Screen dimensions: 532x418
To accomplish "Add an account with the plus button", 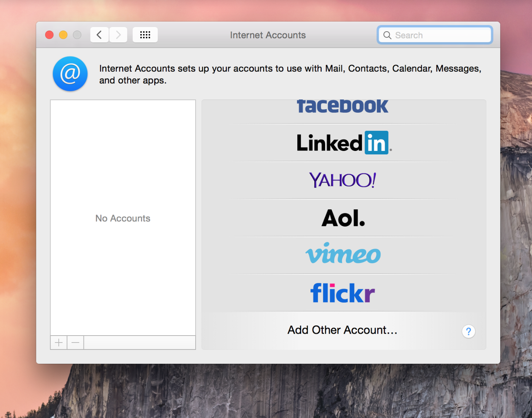I will click(59, 343).
